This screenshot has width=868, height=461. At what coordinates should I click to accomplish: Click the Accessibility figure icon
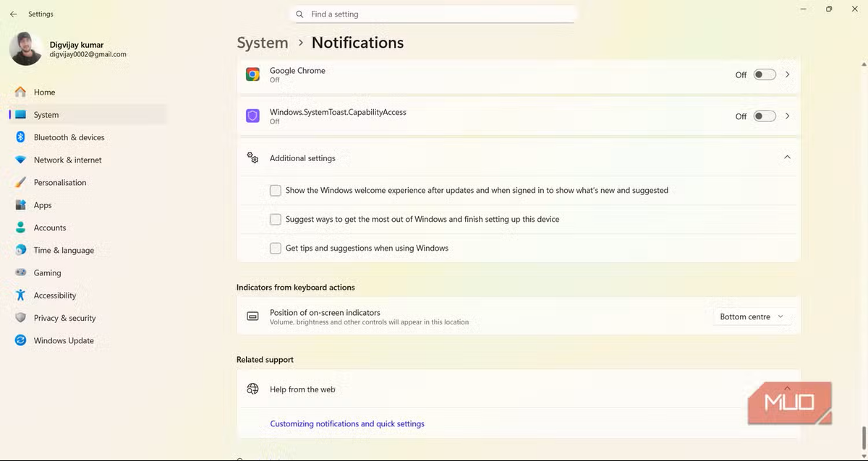click(x=20, y=295)
